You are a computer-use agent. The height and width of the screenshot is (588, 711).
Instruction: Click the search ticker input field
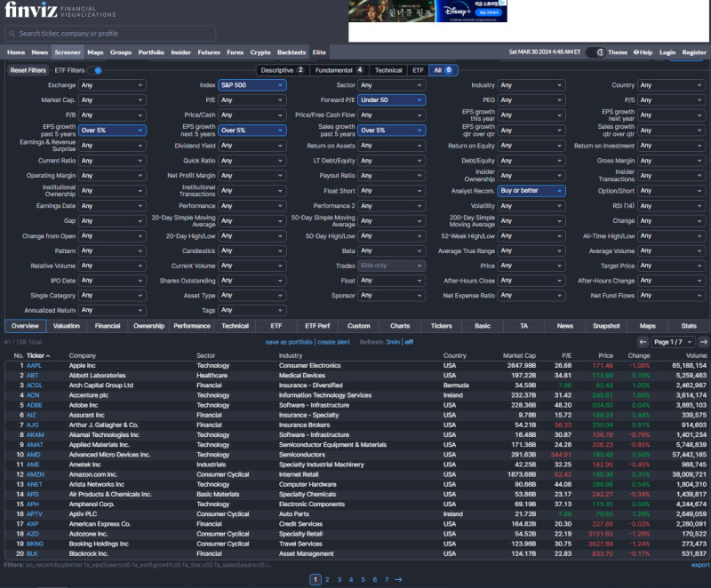[109, 34]
